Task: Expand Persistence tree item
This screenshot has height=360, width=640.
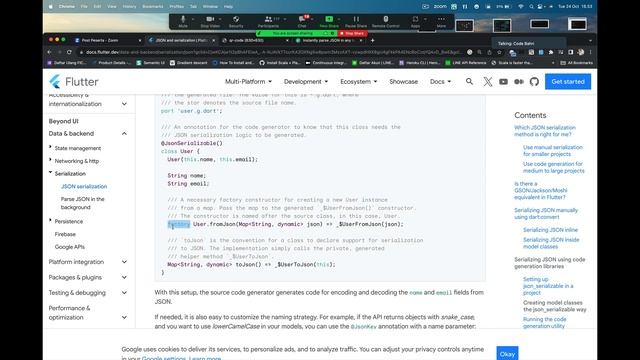Action: [x=51, y=220]
